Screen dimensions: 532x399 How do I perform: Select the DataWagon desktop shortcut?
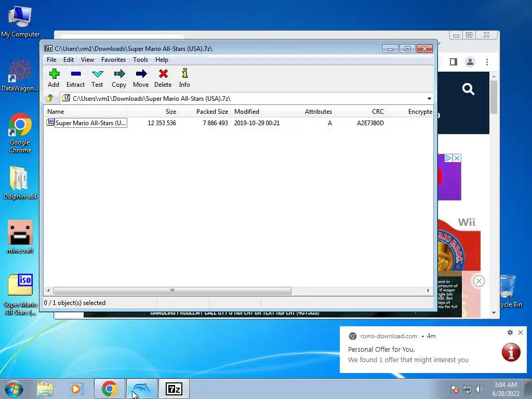[x=20, y=75]
